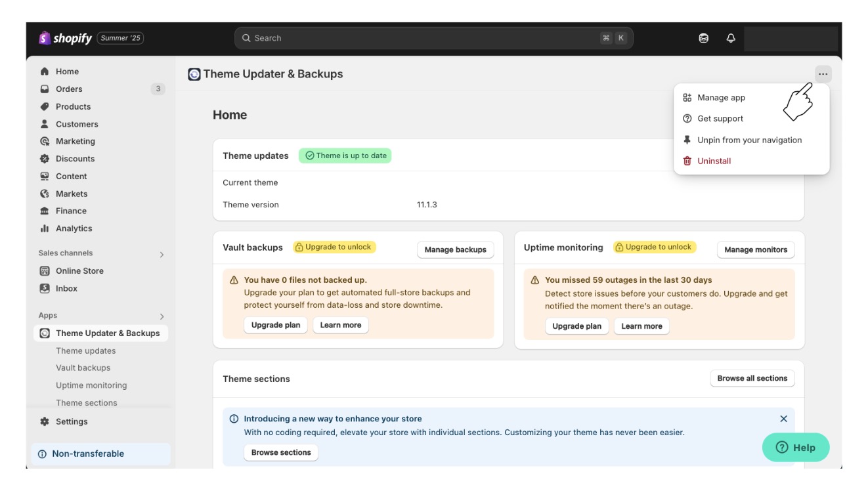
Task: Click the Non-transferable info icon
Action: (x=42, y=454)
